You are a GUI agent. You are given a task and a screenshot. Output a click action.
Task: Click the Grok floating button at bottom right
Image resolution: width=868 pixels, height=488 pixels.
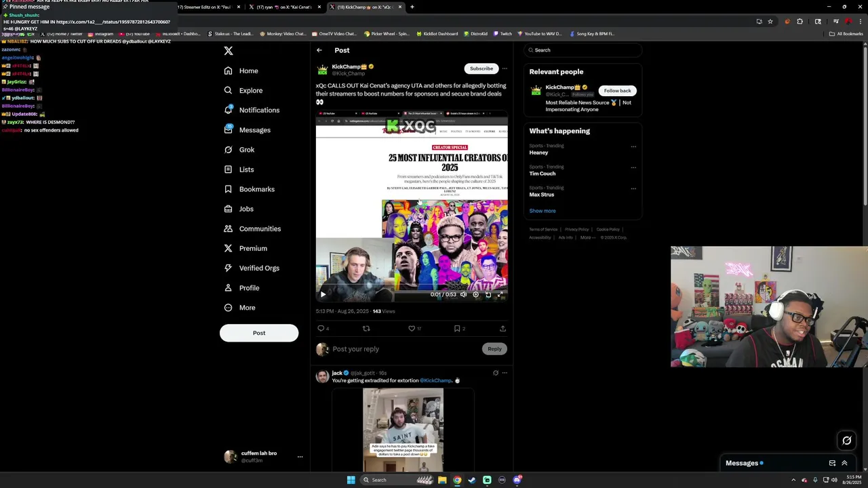(x=846, y=441)
